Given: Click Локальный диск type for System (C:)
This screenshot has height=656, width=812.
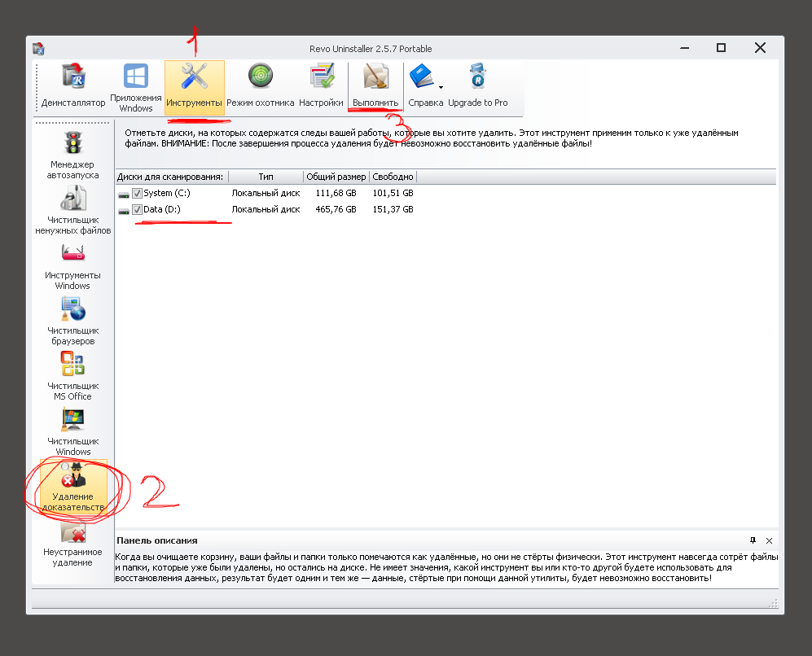Looking at the screenshot, I should coord(266,193).
